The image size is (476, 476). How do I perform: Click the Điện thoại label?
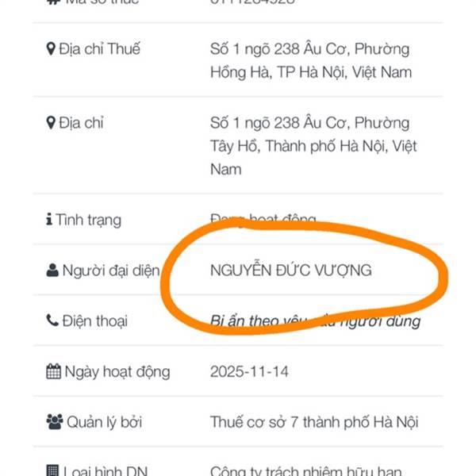[96, 321]
